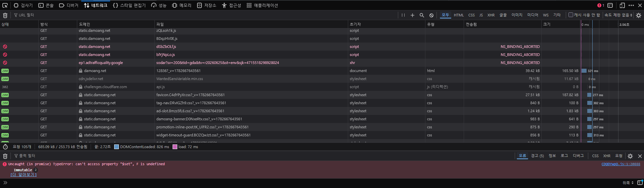This screenshot has height=188, width=644.
Task: Filter network requests by 이미지
Action: click(517, 15)
